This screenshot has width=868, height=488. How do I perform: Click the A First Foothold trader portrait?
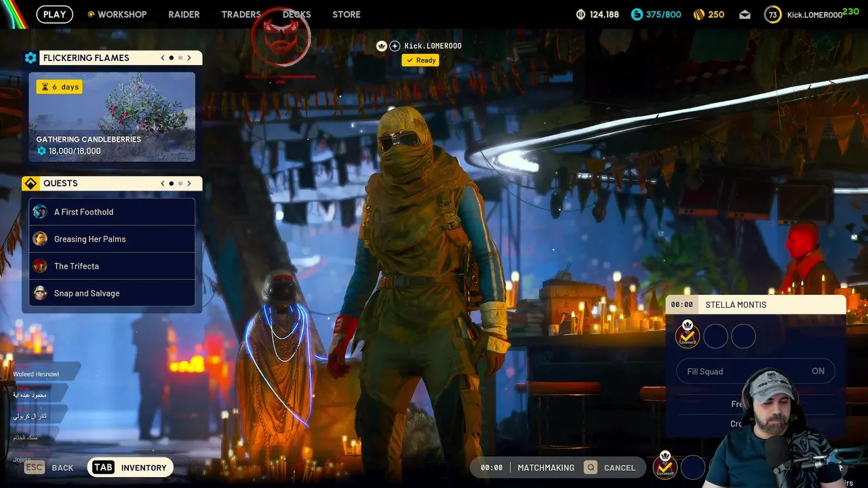coord(40,211)
